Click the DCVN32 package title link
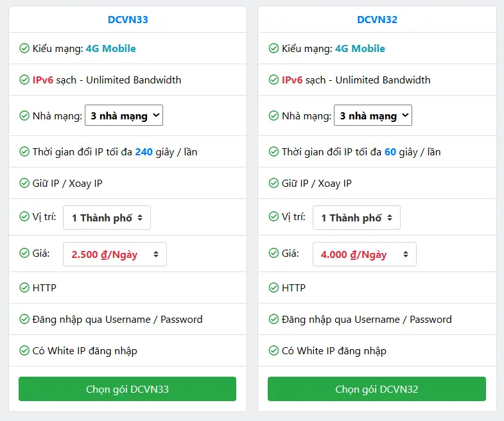Image resolution: width=504 pixels, height=421 pixels. (x=377, y=19)
